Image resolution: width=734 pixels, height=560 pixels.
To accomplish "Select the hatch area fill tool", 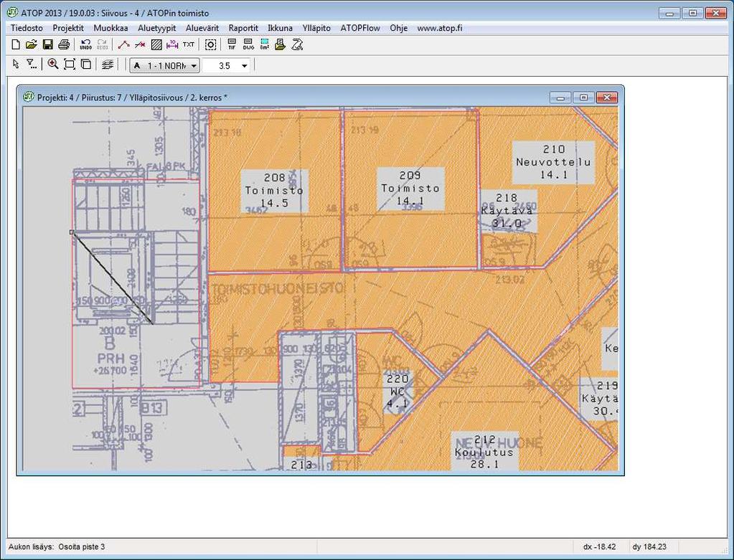I will point(156,44).
